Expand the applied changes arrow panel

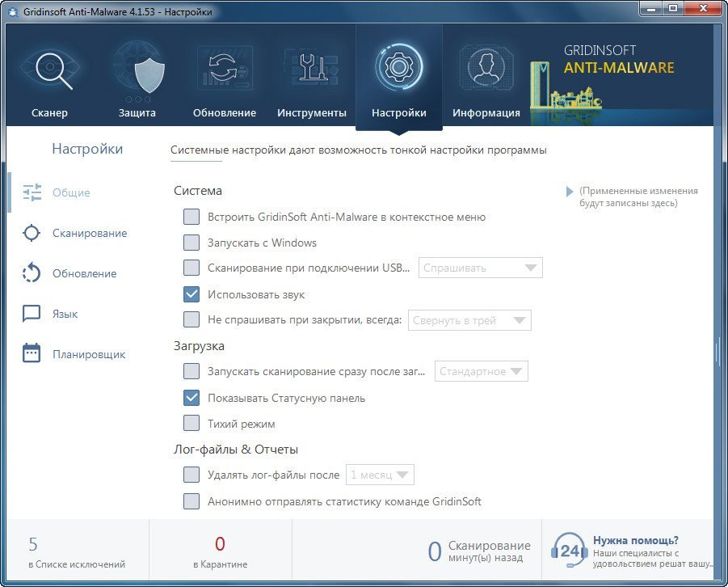[x=570, y=192]
